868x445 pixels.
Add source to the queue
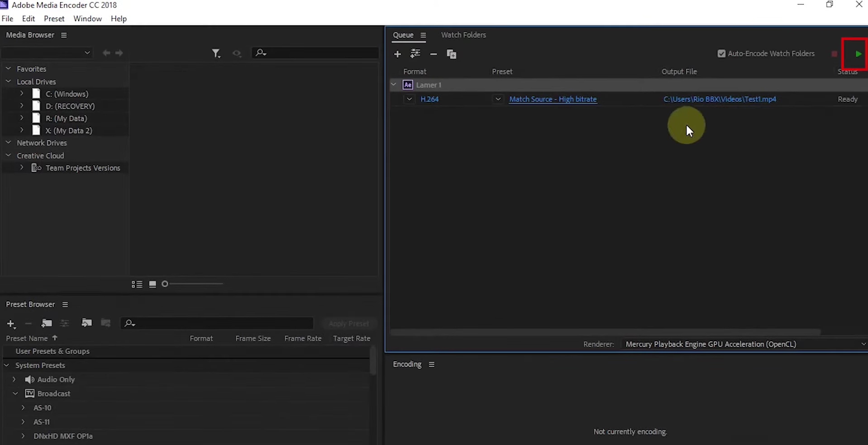coord(397,54)
